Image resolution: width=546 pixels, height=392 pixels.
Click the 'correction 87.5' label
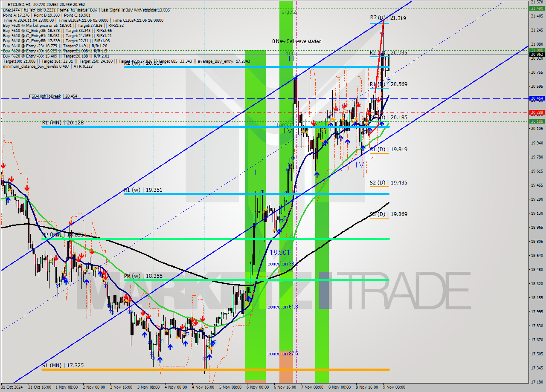pyautogui.click(x=283, y=354)
